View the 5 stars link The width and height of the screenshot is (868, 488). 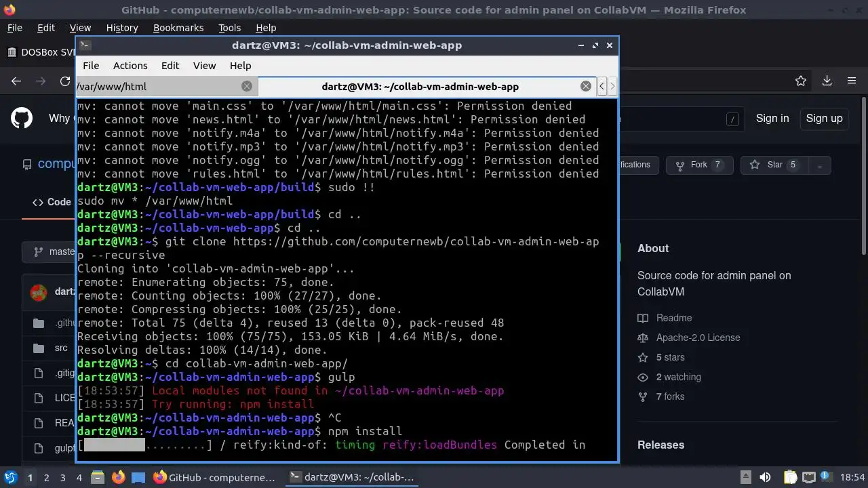pyautogui.click(x=661, y=357)
